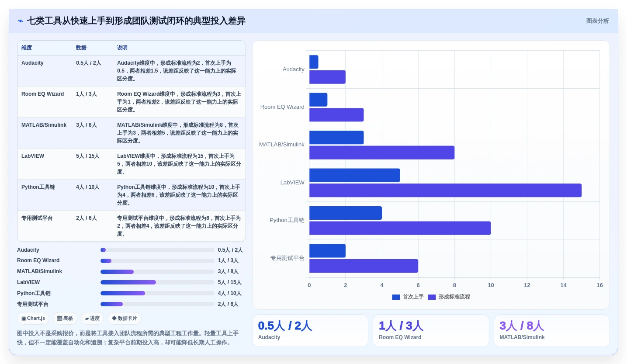Click the LabVIEW label on chart axis
The height and width of the screenshot is (364, 627).
point(292,183)
